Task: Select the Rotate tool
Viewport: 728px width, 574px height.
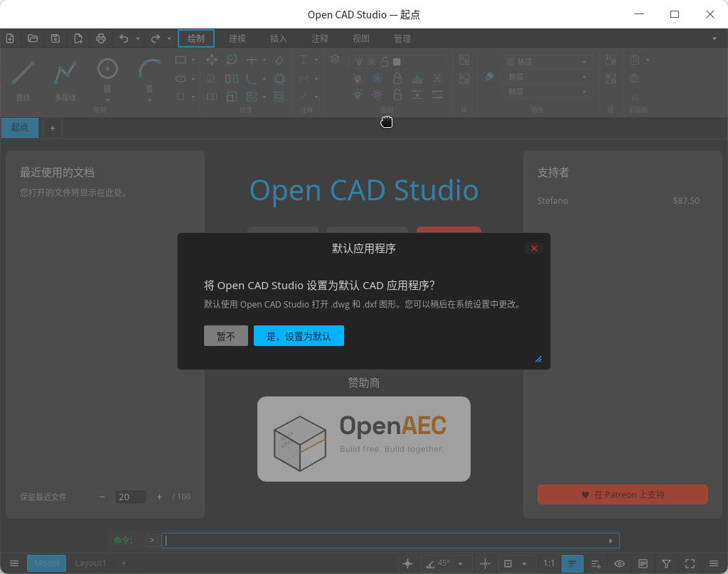Action: 232,60
